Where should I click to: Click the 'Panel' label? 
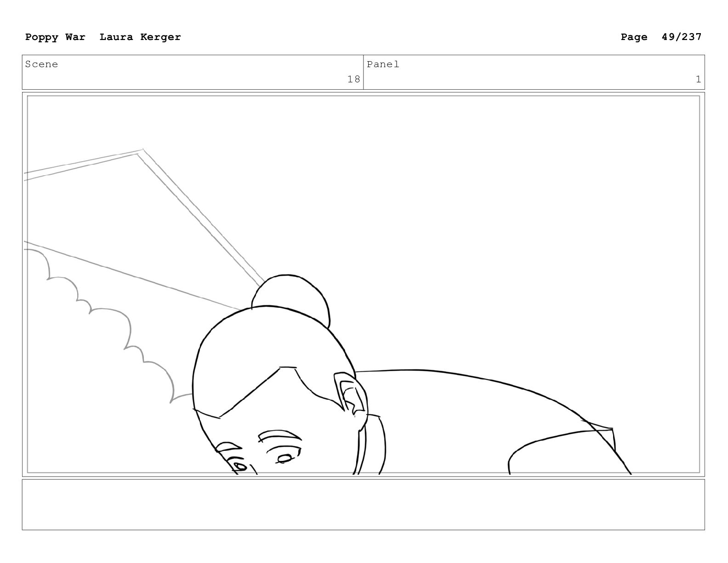click(383, 64)
